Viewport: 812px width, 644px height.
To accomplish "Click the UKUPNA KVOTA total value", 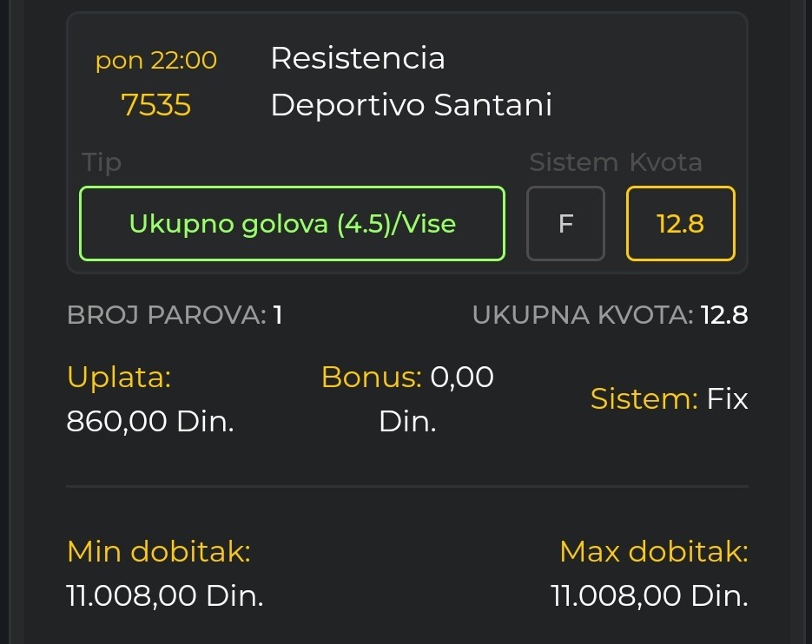I will (724, 315).
